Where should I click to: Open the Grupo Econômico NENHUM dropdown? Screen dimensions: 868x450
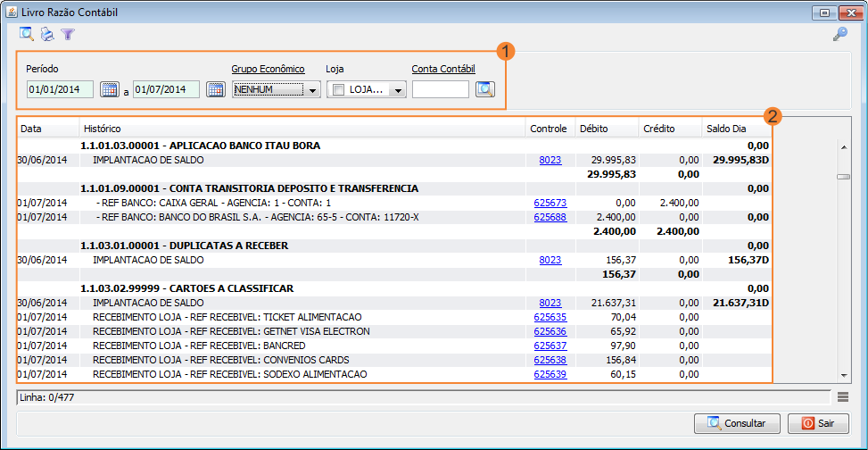[x=277, y=89]
